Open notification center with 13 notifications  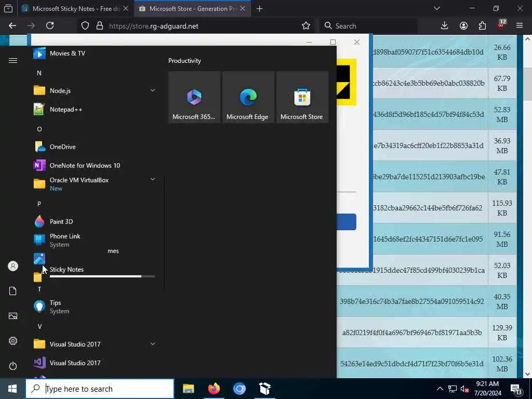click(517, 390)
